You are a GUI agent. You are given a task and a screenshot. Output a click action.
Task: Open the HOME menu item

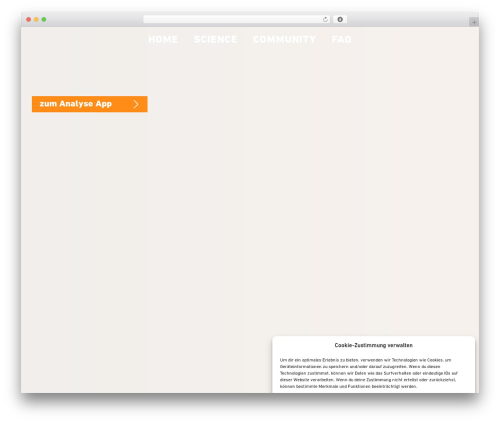[163, 39]
